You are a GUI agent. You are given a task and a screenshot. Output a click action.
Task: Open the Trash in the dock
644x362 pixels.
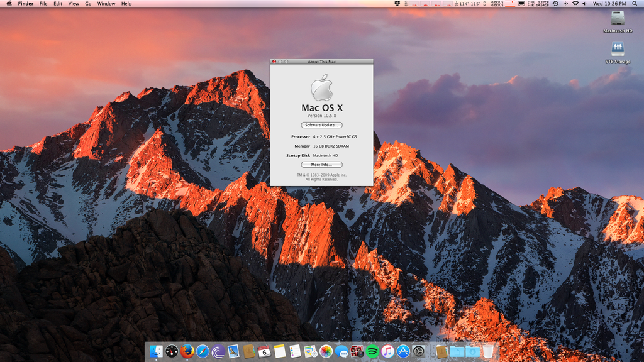[x=488, y=351]
